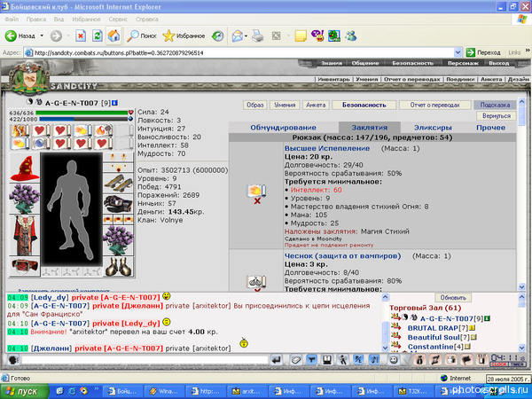Click the walking man icon in chat bar
Screen dimensions: 532x399
342,360
